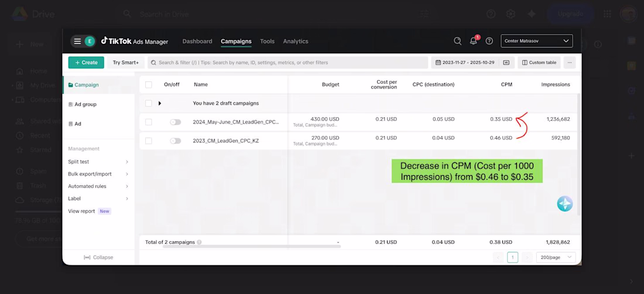This screenshot has width=644, height=294.
Task: Open the 200/page rows dropdown
Action: [x=556, y=258]
